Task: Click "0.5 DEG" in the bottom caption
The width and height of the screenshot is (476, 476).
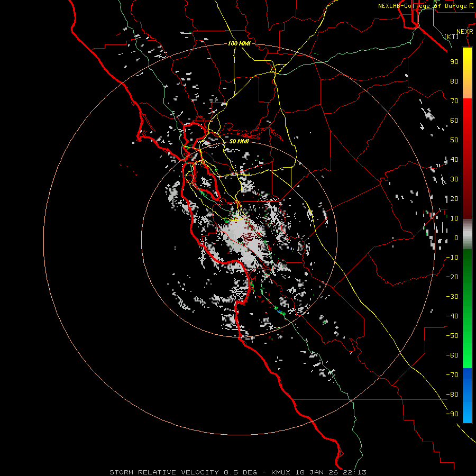Action: point(240,472)
